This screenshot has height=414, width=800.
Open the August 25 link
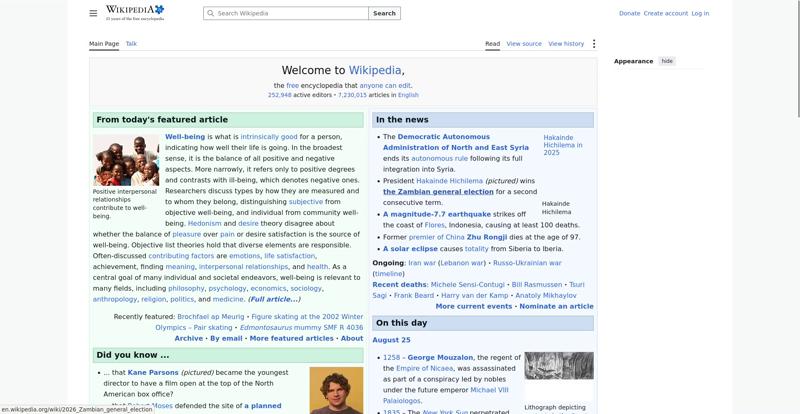(391, 340)
